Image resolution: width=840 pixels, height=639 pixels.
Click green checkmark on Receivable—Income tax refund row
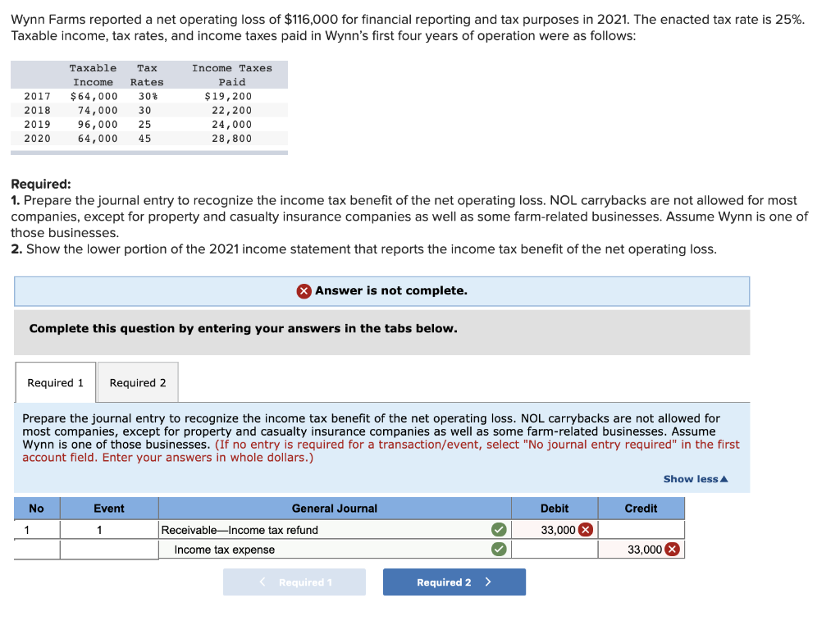(499, 530)
